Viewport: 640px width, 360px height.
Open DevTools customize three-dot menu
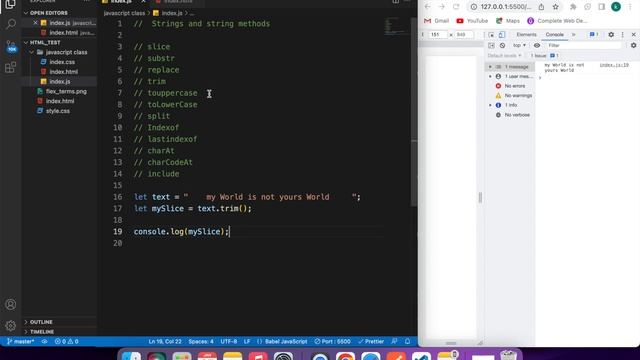point(622,35)
